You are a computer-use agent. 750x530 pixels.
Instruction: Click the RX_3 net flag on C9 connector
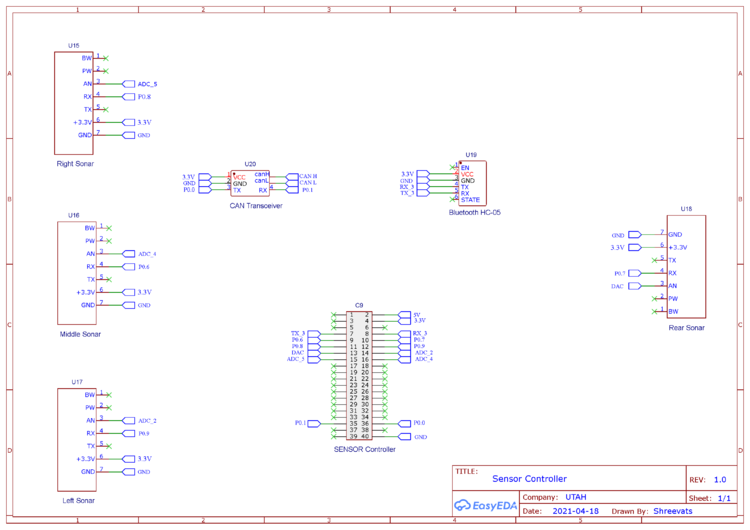405,333
